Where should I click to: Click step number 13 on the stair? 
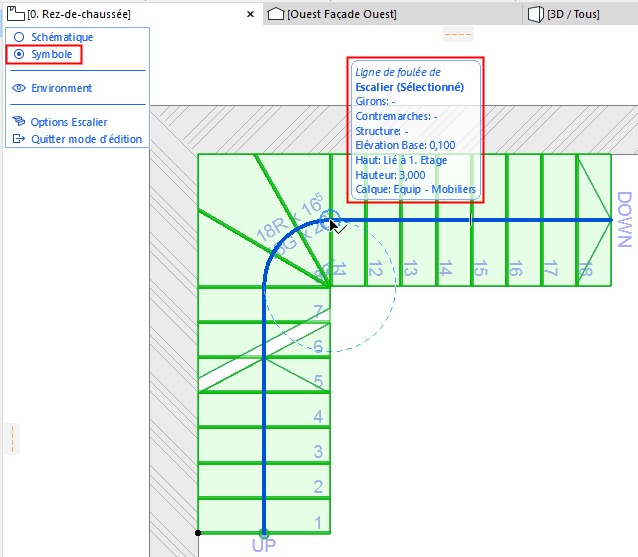[410, 269]
